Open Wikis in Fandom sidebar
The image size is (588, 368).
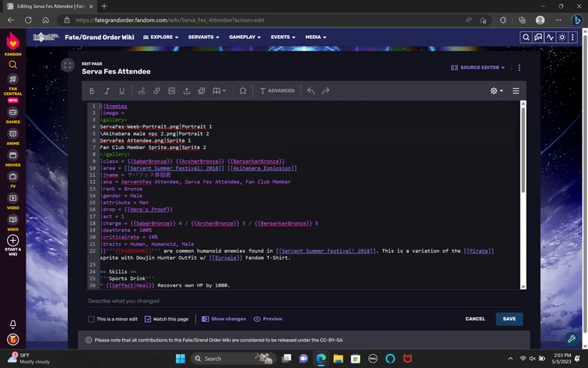coord(12,223)
